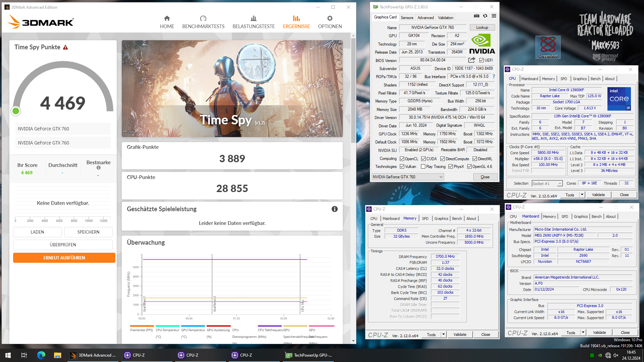Open ERGEBNISSE results icon in 3DMark

(x=296, y=18)
